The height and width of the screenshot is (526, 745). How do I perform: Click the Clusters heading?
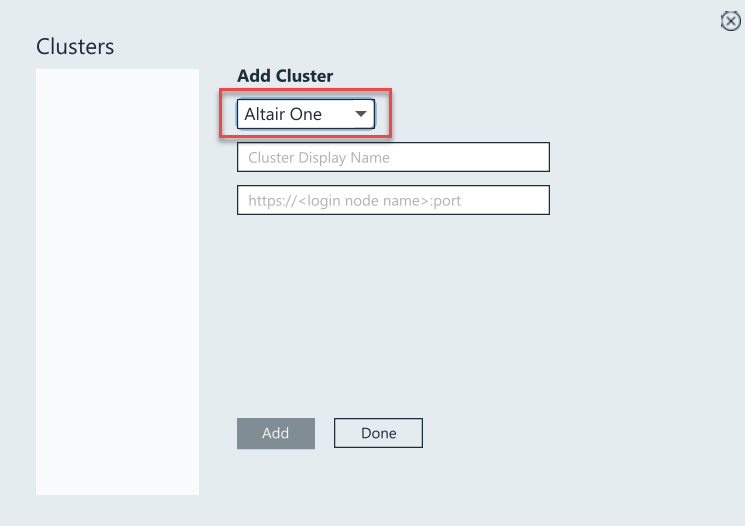[x=75, y=46]
